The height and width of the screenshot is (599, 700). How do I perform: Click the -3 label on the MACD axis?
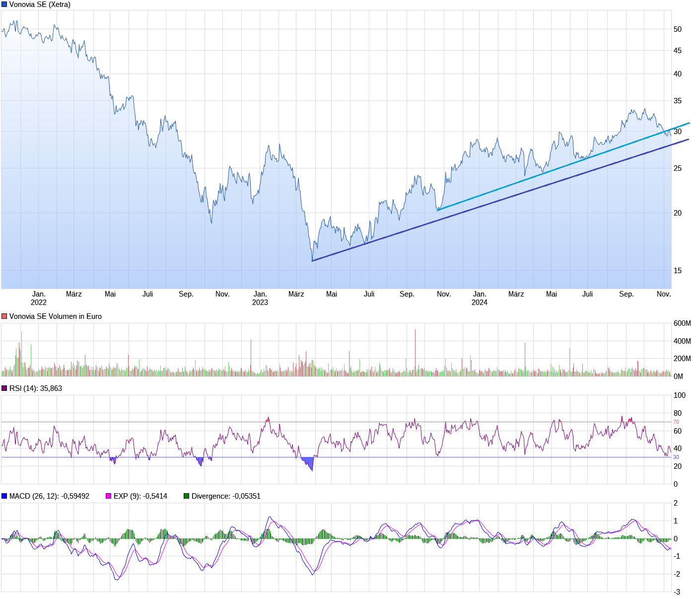pyautogui.click(x=677, y=592)
